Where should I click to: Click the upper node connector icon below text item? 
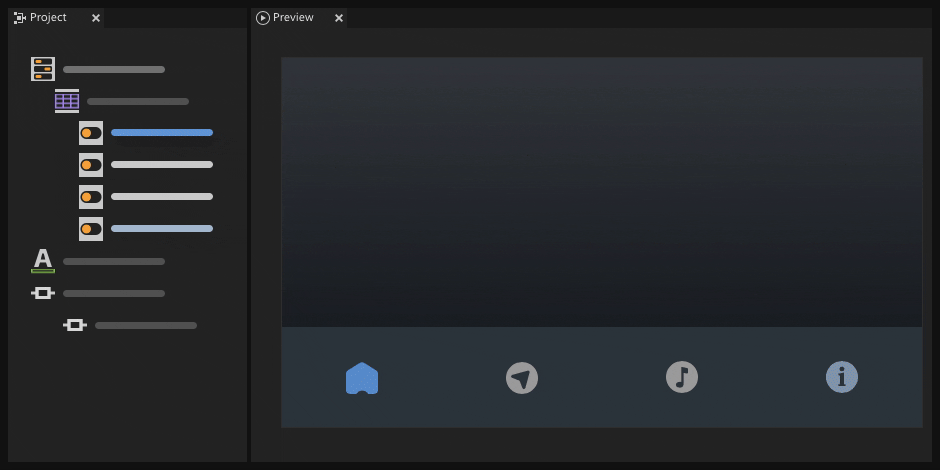(43, 293)
